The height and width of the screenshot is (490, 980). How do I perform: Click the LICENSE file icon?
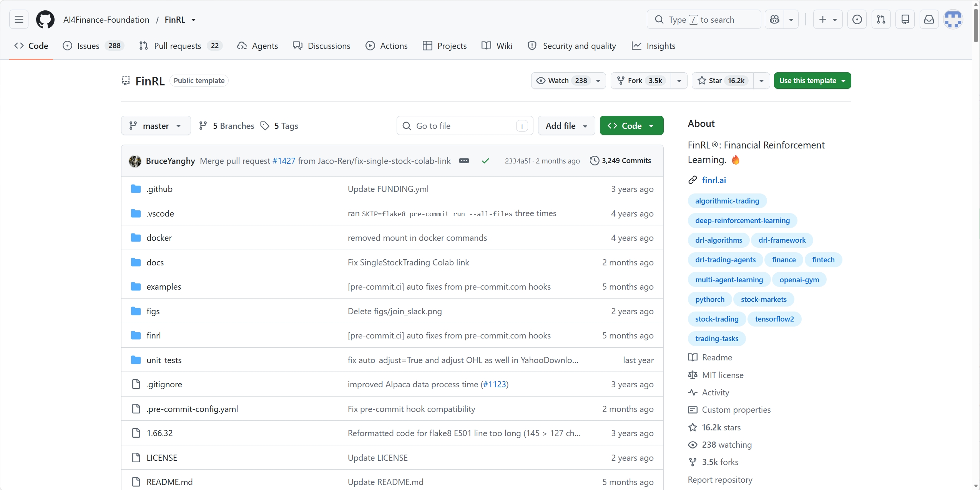(136, 458)
